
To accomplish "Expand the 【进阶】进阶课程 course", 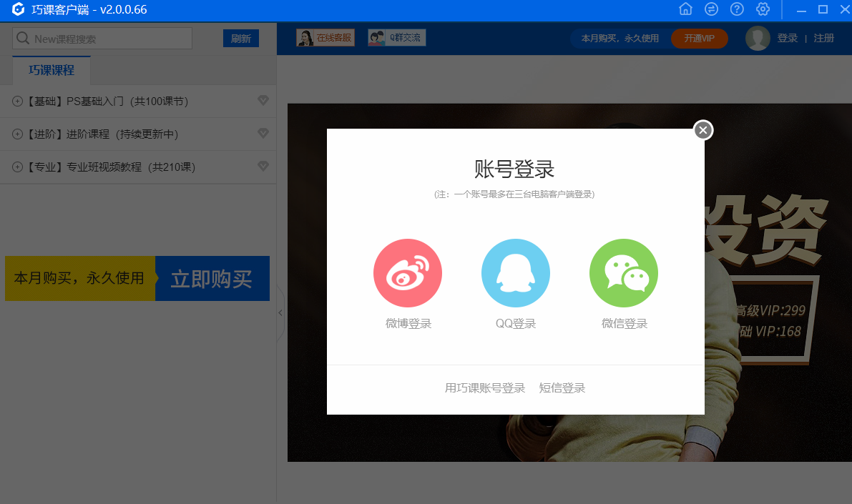I will pyautogui.click(x=18, y=134).
